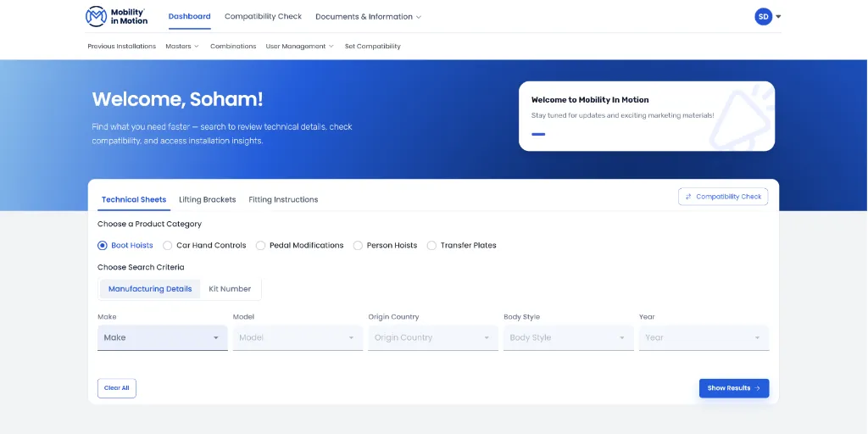Open the SD user avatar menu
The height and width of the screenshot is (434, 868).
click(764, 17)
